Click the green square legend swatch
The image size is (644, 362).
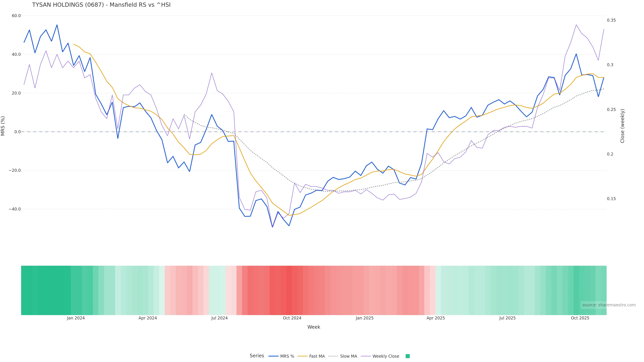point(408,356)
